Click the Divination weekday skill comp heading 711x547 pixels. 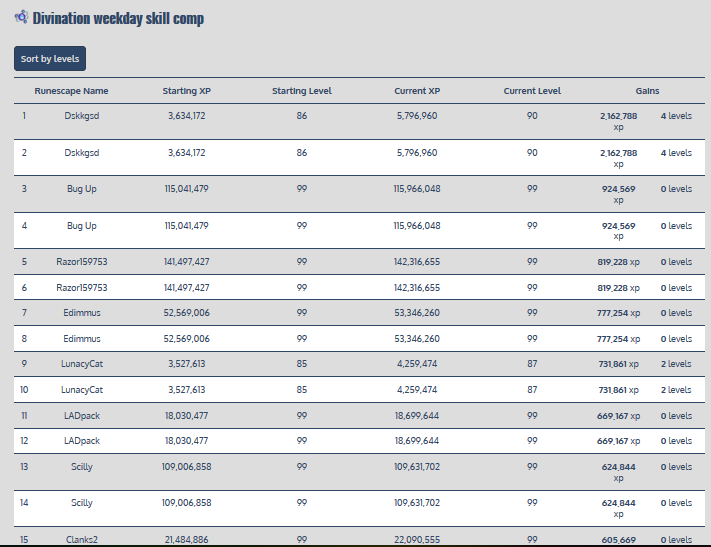click(118, 19)
